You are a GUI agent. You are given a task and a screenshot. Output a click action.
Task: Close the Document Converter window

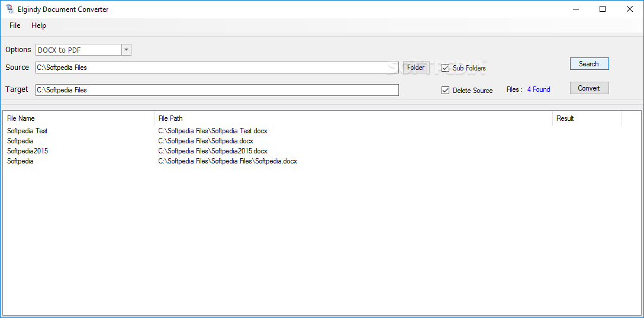coord(630,9)
